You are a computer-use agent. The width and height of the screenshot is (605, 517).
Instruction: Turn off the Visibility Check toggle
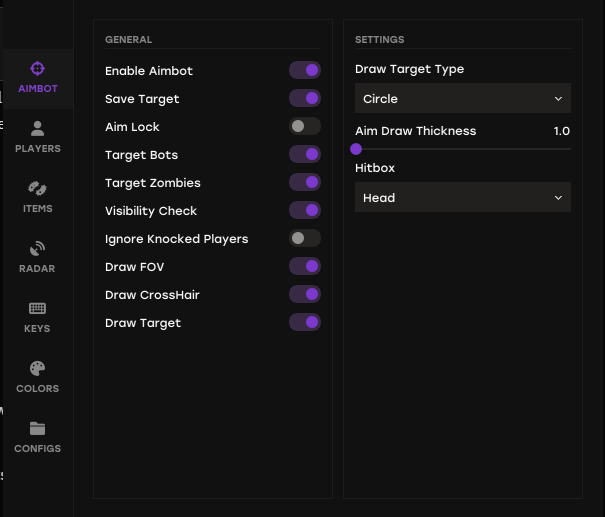point(305,210)
